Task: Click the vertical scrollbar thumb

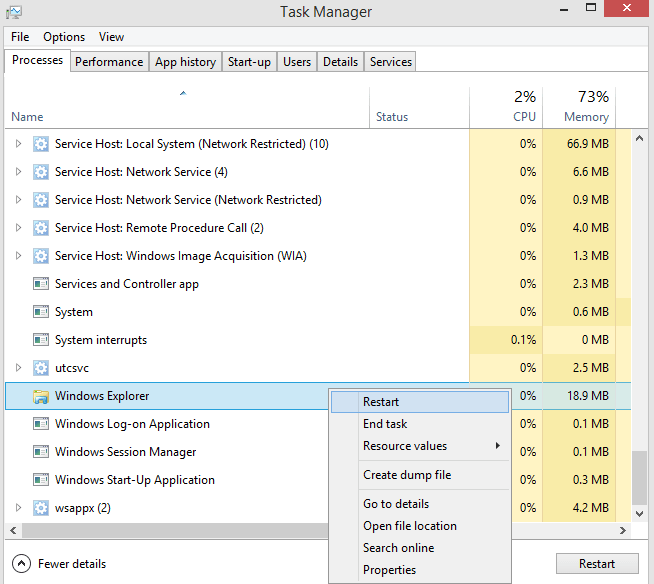Action: pyautogui.click(x=639, y=478)
